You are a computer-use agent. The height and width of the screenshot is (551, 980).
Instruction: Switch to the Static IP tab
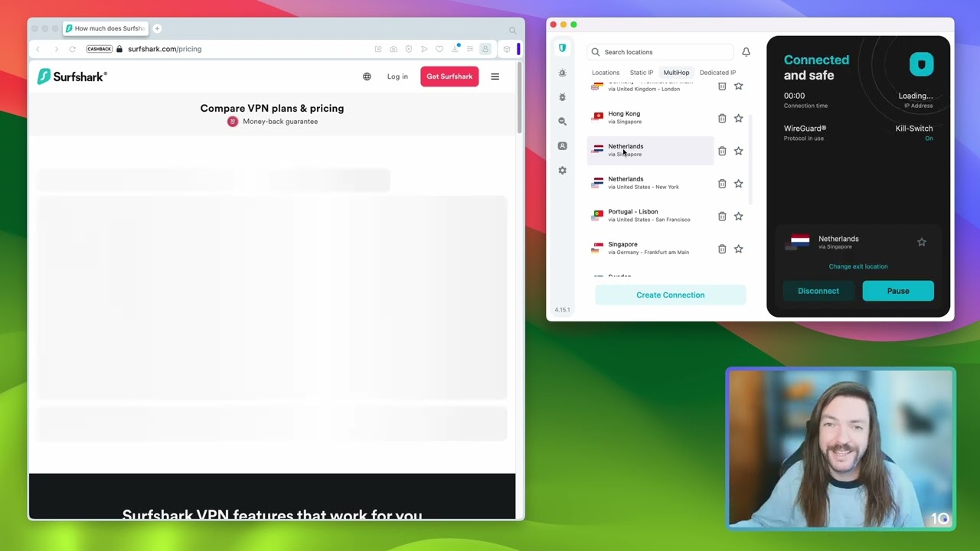[x=641, y=73]
